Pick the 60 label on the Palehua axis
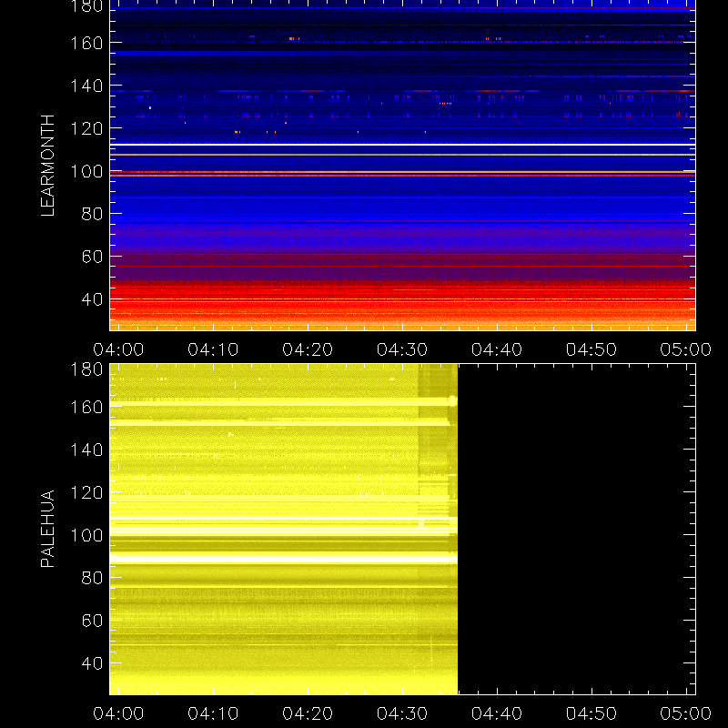Viewport: 728px width, 728px height. pos(92,621)
